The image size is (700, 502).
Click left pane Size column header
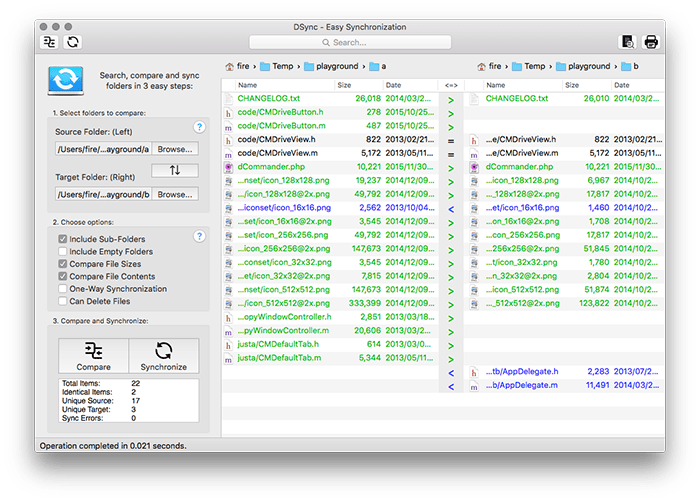[x=358, y=85]
